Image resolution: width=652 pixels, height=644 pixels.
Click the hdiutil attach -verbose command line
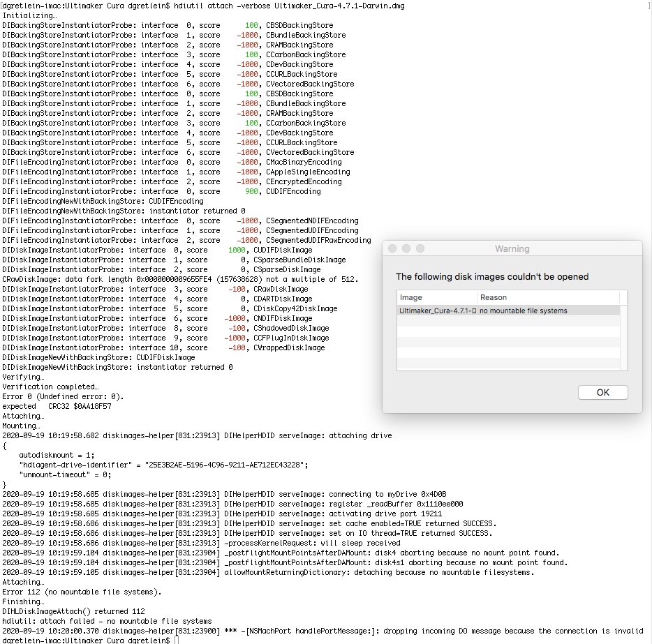pyautogui.click(x=203, y=6)
